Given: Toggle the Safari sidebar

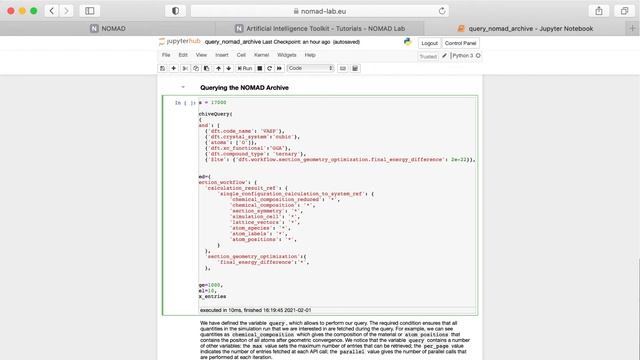Looking at the screenshot, I should 90,11.
